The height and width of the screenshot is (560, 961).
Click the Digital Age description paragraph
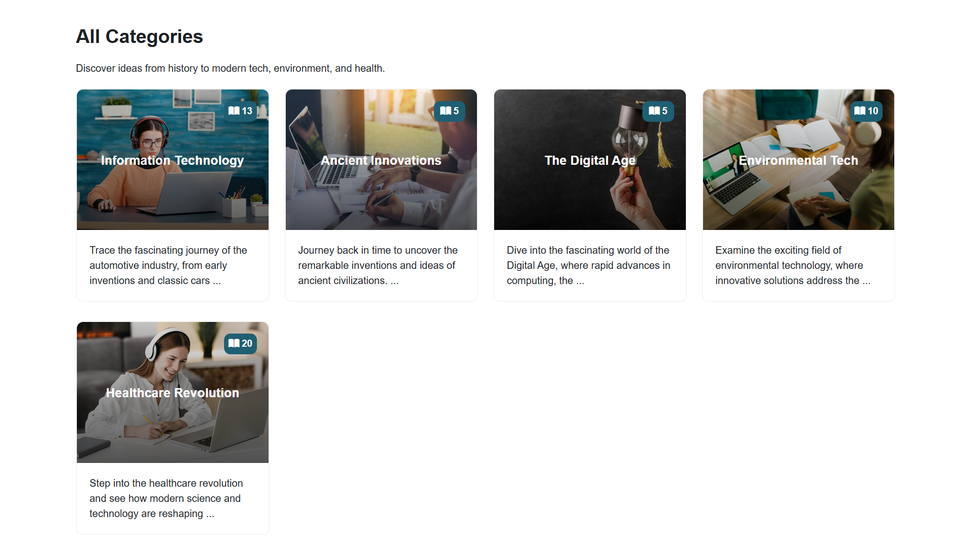pyautogui.click(x=589, y=265)
